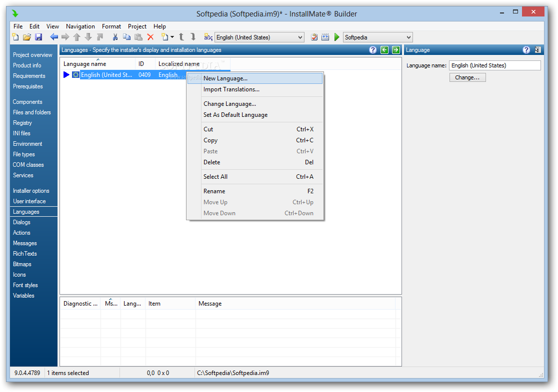Open the Edit menu
Screen dimensions: 558x392
click(x=34, y=26)
